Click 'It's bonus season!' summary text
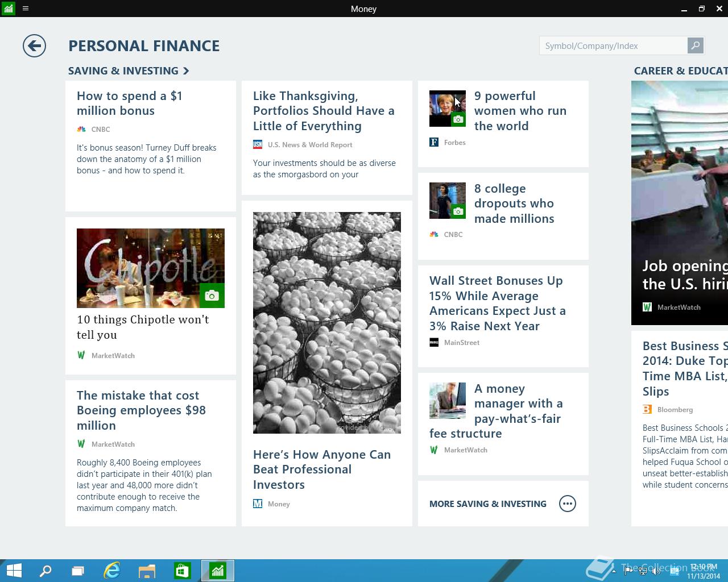 147,159
